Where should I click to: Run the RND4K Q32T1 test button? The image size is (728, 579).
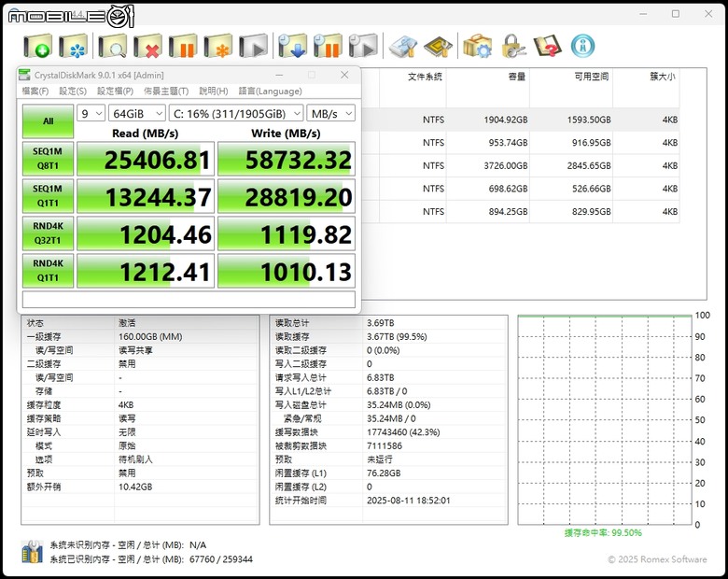click(48, 233)
